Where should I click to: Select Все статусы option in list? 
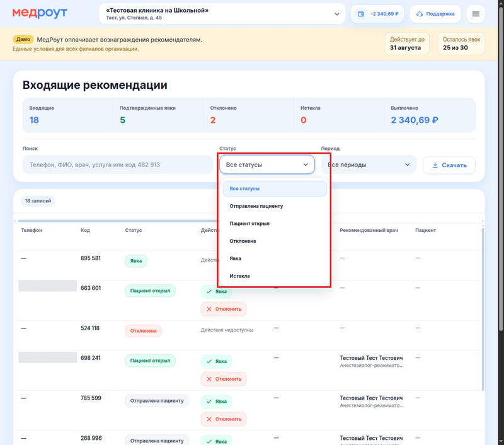[x=275, y=188]
